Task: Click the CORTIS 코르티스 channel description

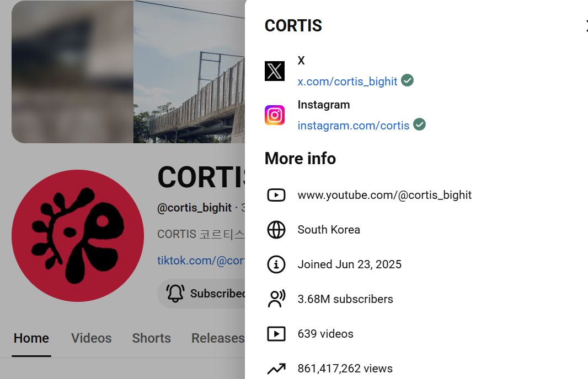Action: pyautogui.click(x=201, y=234)
